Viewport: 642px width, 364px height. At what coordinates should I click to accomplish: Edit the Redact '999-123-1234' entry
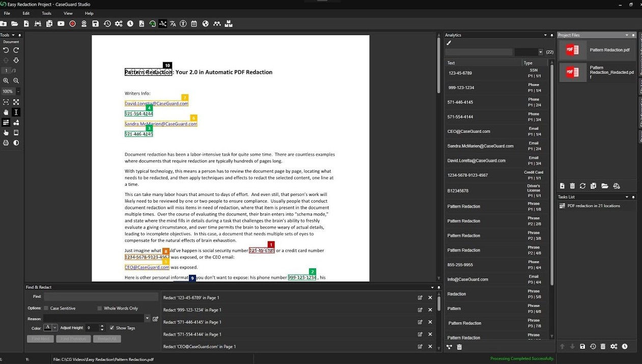point(420,310)
